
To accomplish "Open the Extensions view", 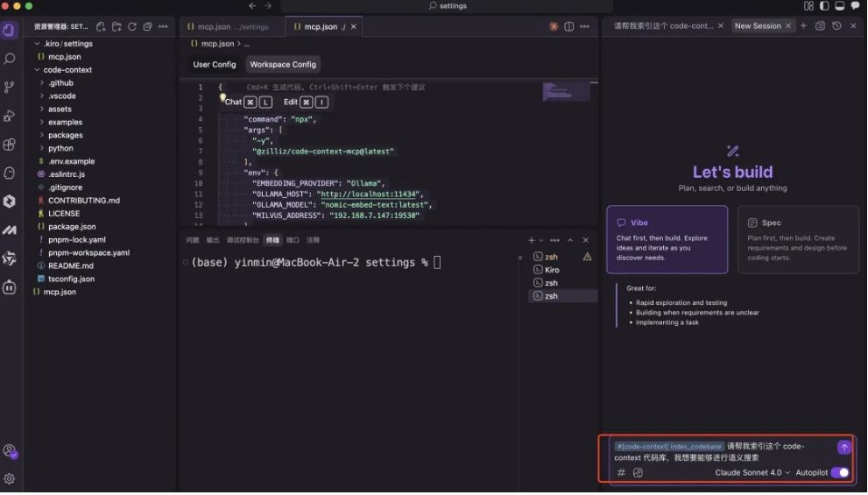I will pyautogui.click(x=10, y=145).
